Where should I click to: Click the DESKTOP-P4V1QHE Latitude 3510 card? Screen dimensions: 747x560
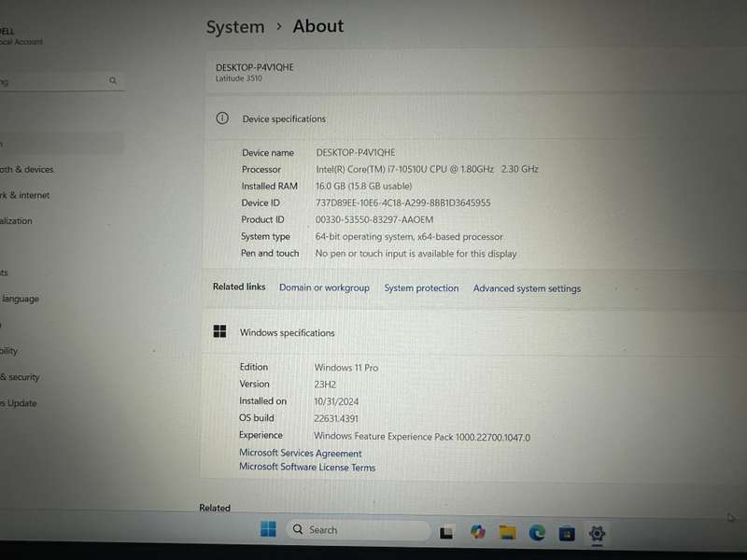[476, 72]
